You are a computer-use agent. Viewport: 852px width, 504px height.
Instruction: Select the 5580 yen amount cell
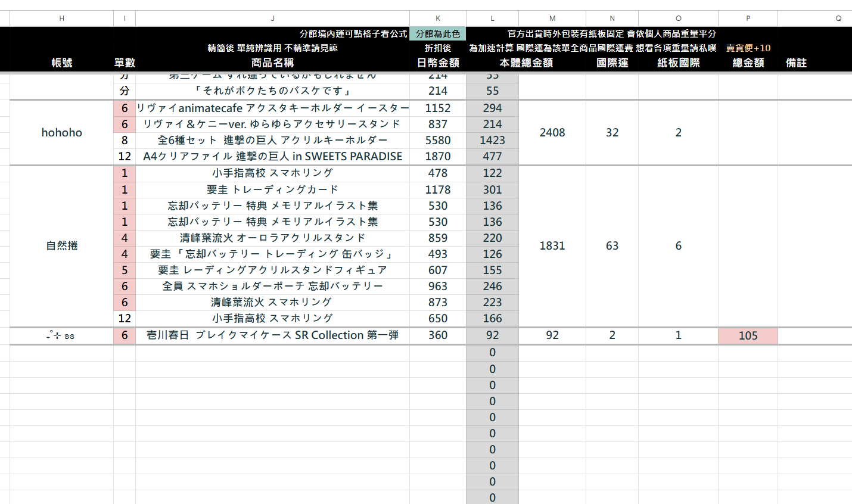[438, 140]
